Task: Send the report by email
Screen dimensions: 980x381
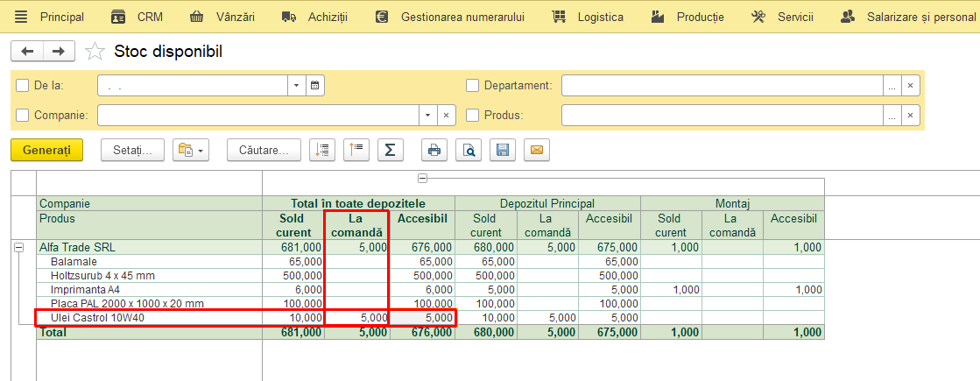Action: coord(536,150)
